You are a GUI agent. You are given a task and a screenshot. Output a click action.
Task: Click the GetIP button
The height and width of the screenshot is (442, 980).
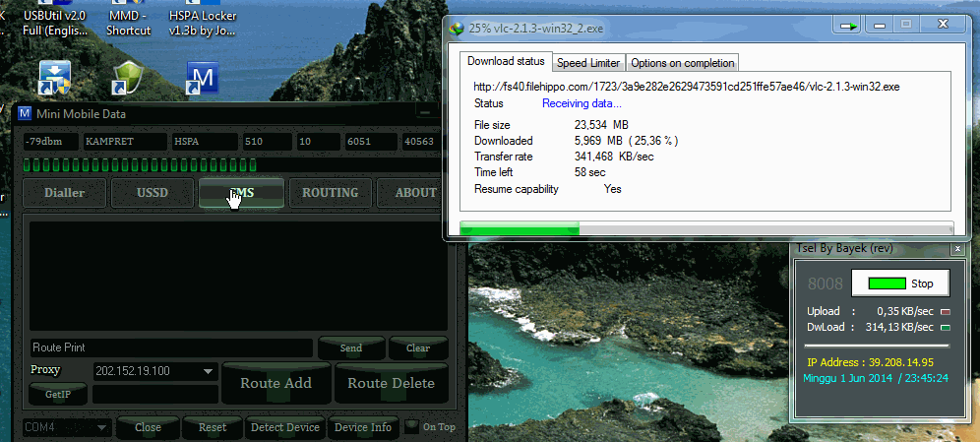(x=58, y=395)
